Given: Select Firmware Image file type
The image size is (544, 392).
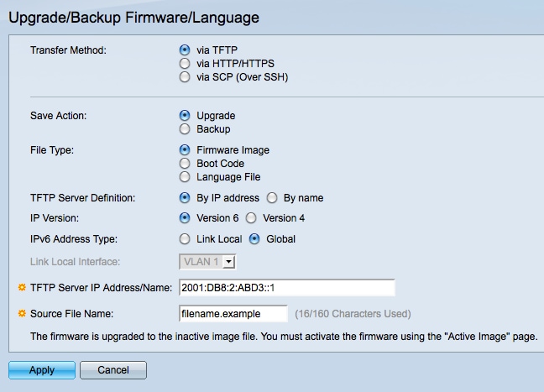Looking at the screenshot, I should (x=185, y=150).
